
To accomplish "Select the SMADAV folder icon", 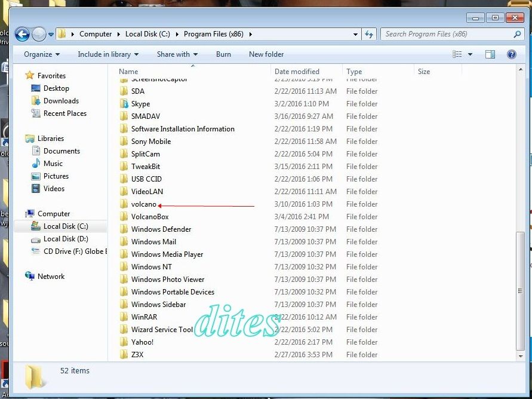I will [124, 116].
